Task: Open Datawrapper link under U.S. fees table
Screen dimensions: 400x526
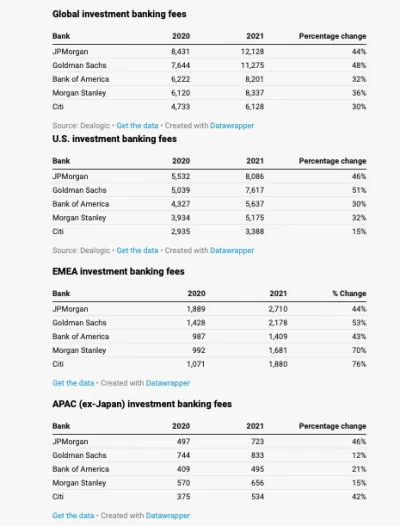Action: coord(232,250)
